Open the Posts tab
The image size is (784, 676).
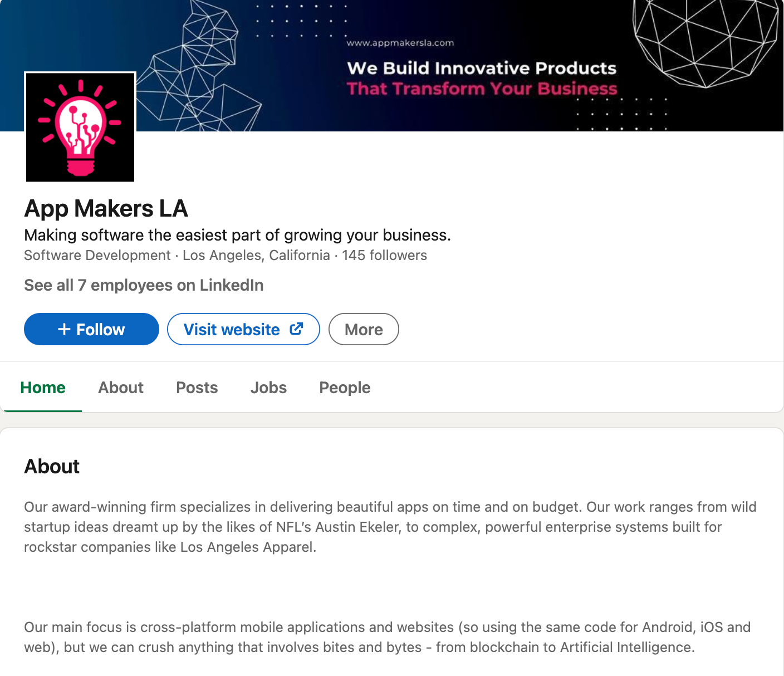[197, 388]
